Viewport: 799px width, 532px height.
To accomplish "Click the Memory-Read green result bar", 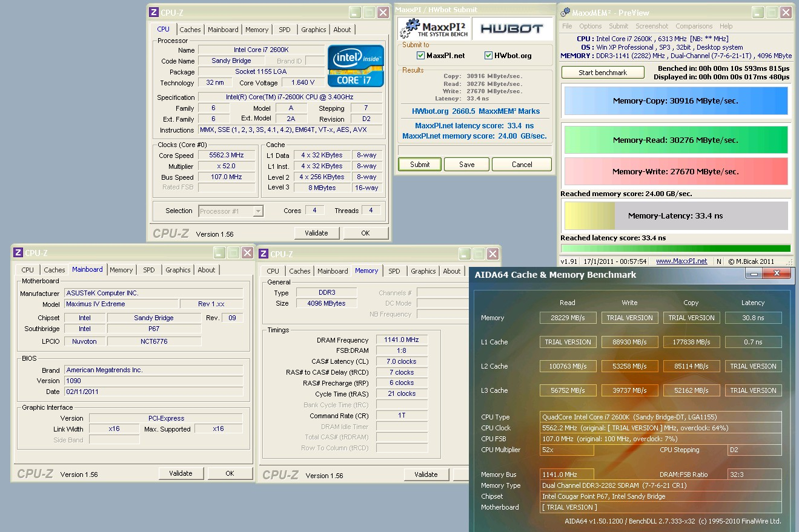I will pos(675,140).
